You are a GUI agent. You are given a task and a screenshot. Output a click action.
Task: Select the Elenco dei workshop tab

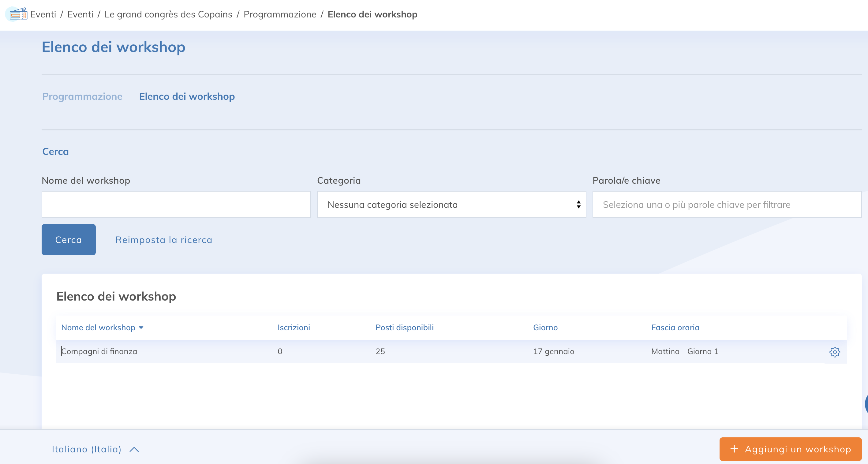tap(187, 96)
